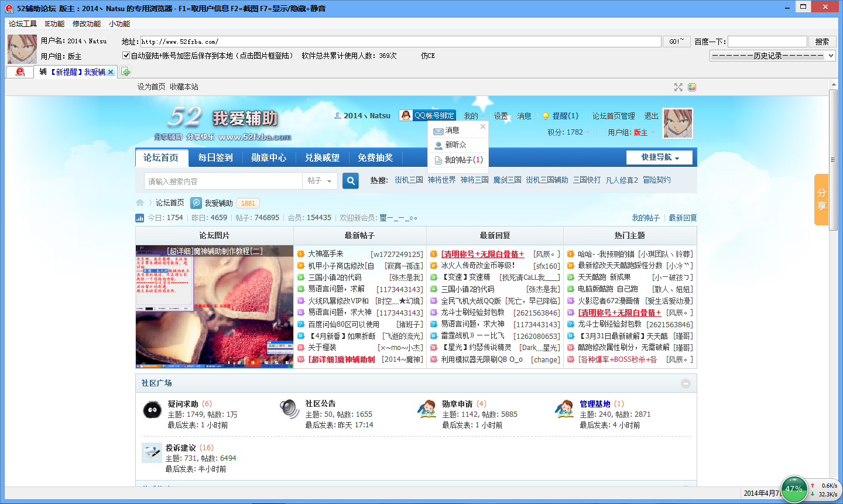The image size is (843, 504).
Task: Click the GO! button beside the address
Action: coord(676,42)
